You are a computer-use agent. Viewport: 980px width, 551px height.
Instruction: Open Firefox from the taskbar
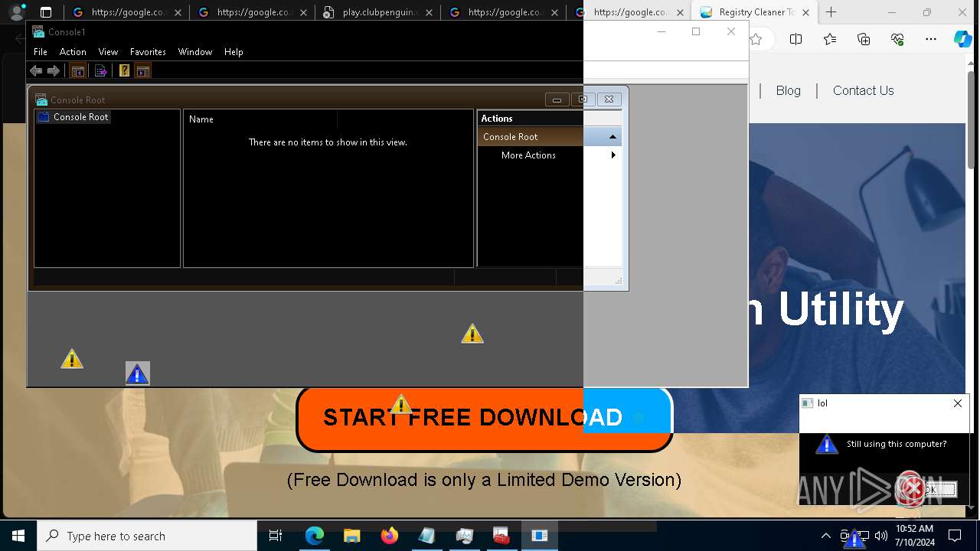coord(390,536)
